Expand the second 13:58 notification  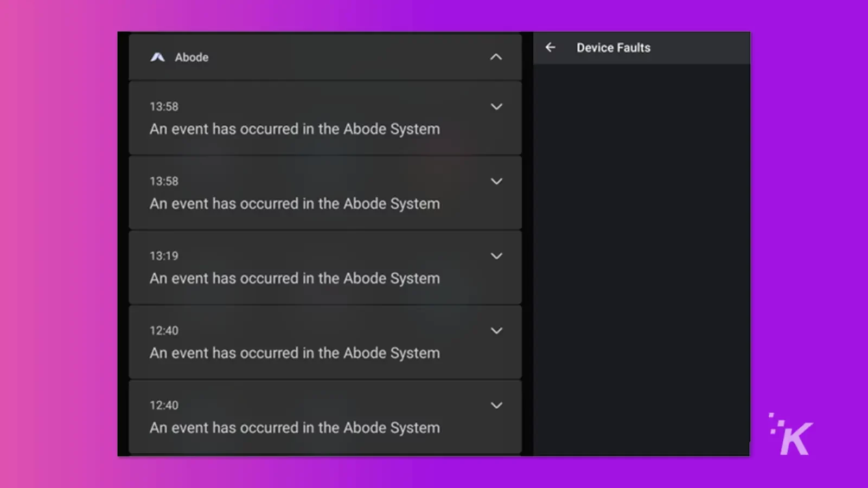click(496, 182)
